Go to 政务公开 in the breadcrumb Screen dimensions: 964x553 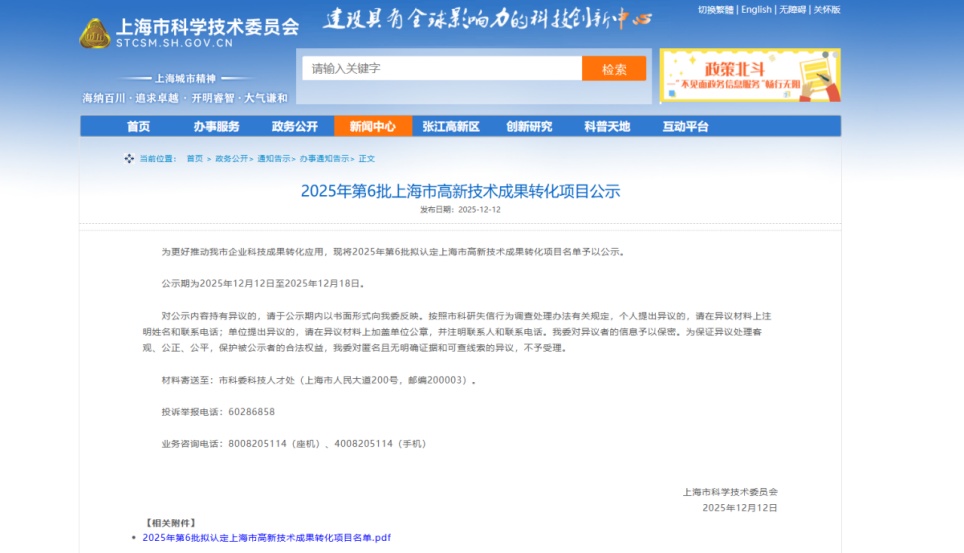[232, 159]
